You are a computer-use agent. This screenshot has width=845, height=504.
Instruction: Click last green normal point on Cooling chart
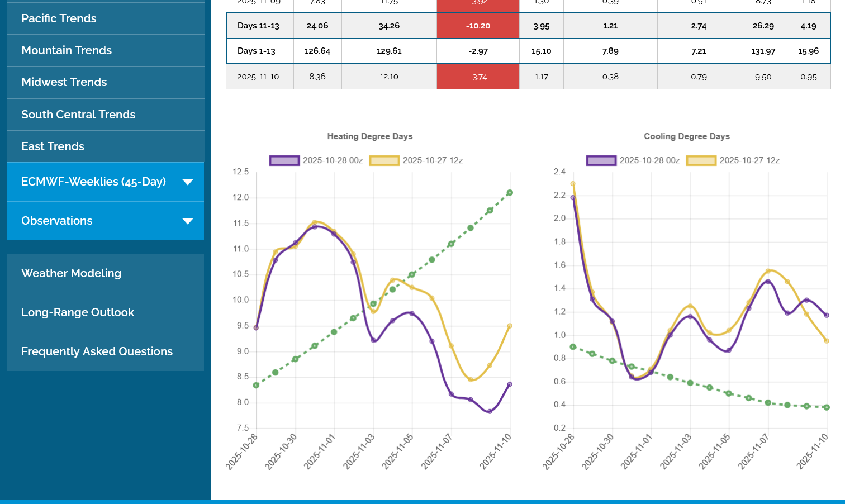827,407
